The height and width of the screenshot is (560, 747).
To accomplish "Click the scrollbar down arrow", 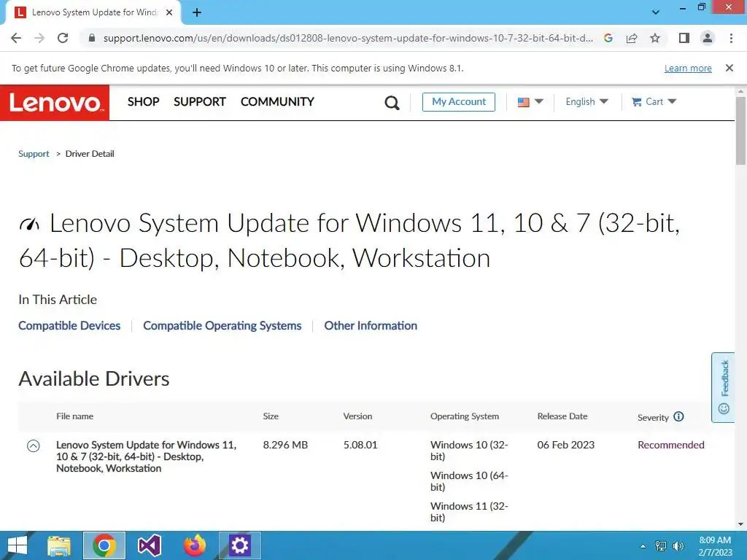I will click(x=741, y=525).
